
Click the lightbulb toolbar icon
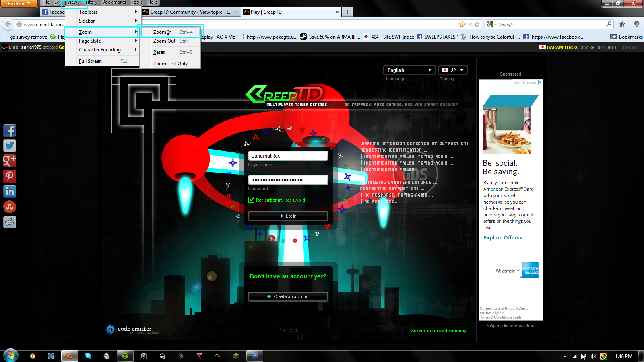(x=637, y=24)
